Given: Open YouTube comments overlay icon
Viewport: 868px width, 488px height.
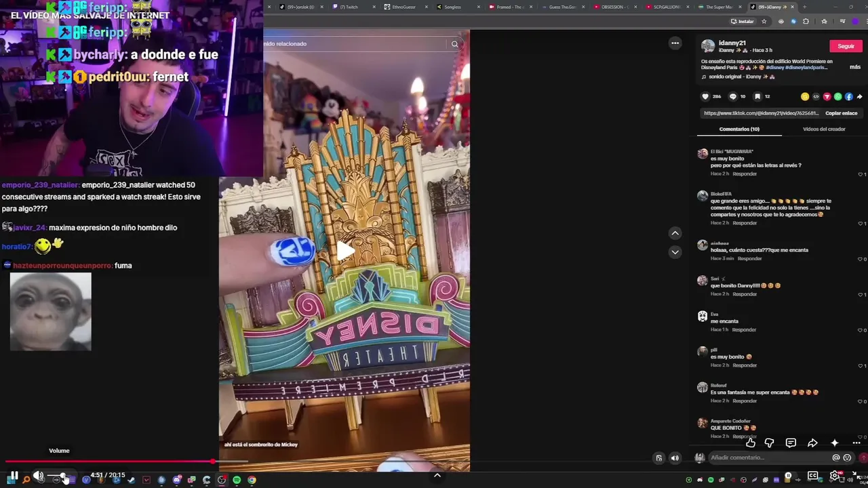Looking at the screenshot, I should point(791,443).
